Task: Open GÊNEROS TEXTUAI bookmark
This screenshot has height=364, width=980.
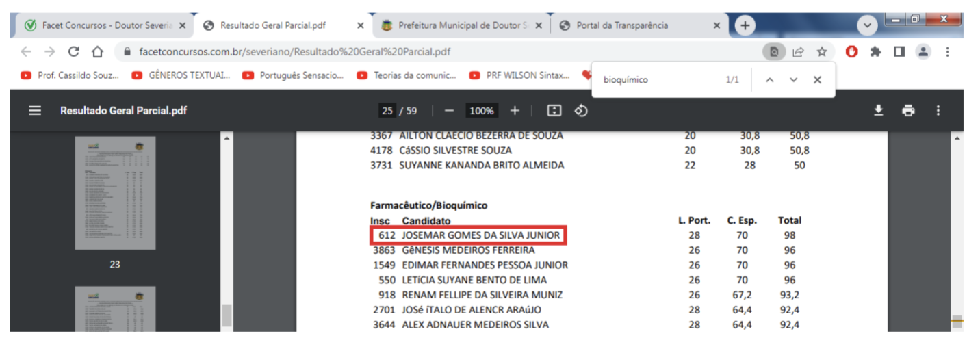Action: click(181, 76)
